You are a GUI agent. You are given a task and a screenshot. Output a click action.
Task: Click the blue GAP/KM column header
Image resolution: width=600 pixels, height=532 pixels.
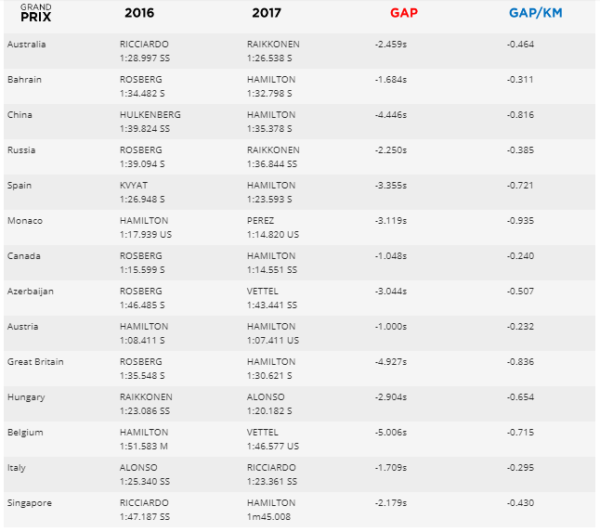(x=534, y=13)
